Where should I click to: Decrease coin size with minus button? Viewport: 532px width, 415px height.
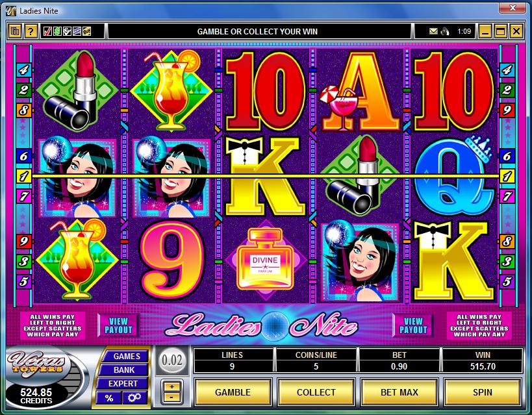click(172, 396)
